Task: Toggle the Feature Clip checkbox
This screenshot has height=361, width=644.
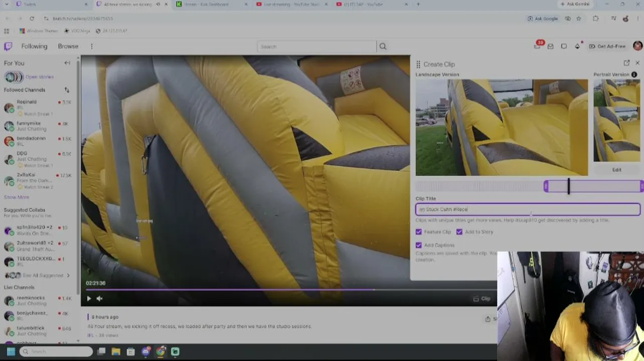Action: point(419,232)
